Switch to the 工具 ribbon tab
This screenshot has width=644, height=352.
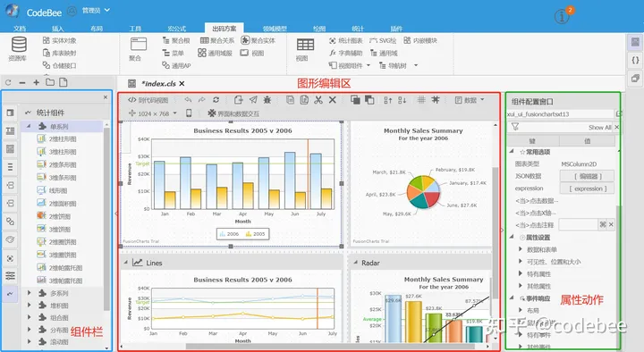click(x=135, y=29)
